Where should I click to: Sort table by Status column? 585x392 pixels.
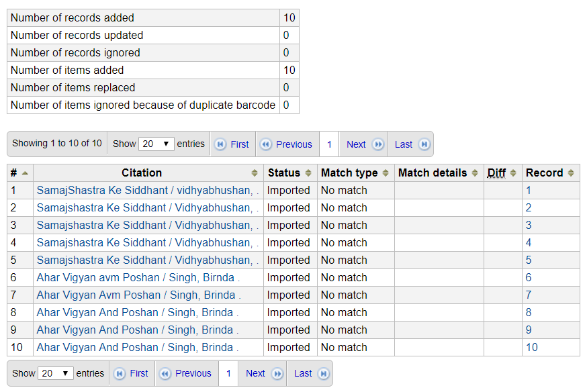coord(290,173)
